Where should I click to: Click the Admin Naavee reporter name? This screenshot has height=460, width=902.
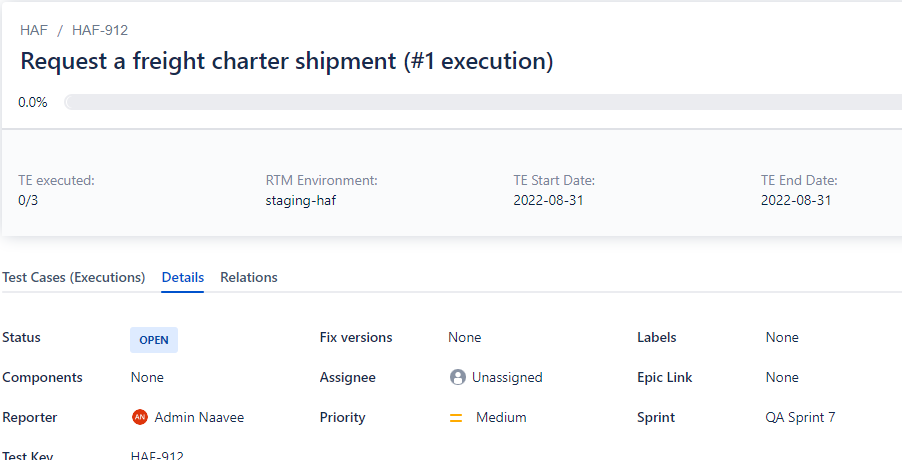(x=199, y=417)
